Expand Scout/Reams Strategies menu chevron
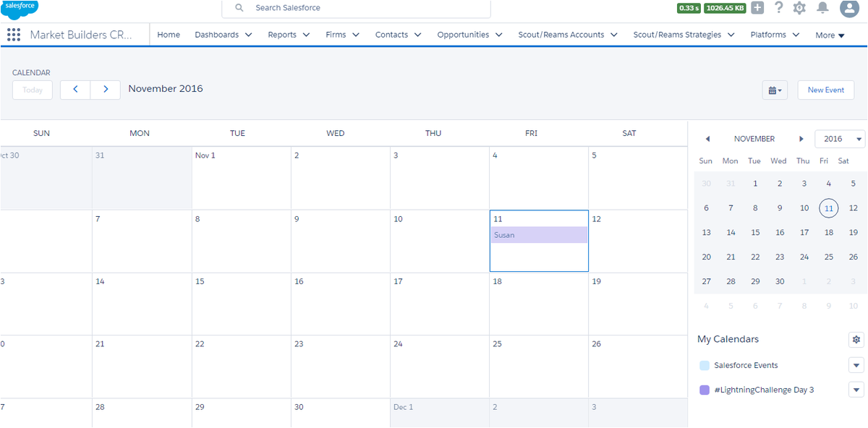This screenshot has height=428, width=868. [x=731, y=35]
